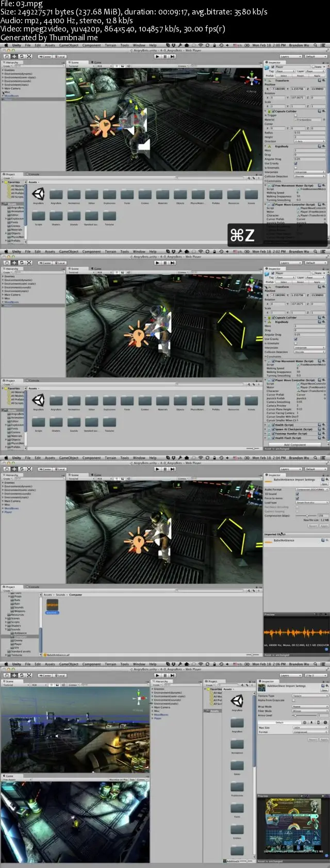Image resolution: width=330 pixels, height=868 pixels.
Task: Open the Texture Type dropdown
Action: coord(310,696)
